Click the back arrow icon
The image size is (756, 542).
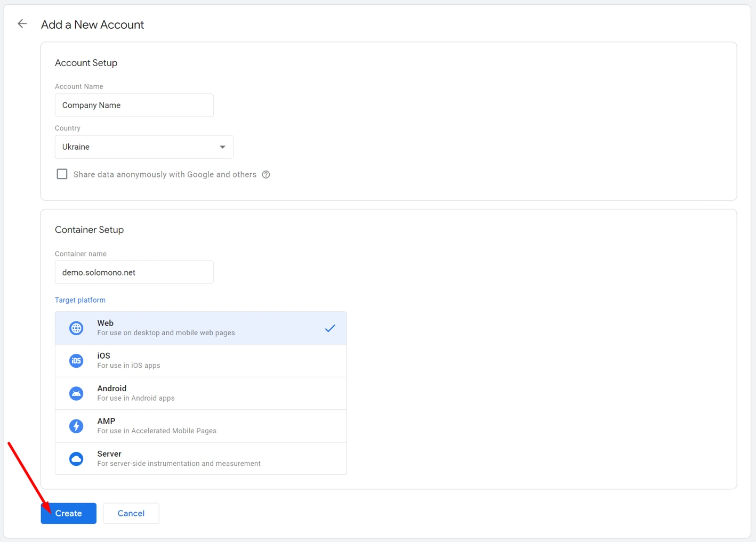[22, 24]
